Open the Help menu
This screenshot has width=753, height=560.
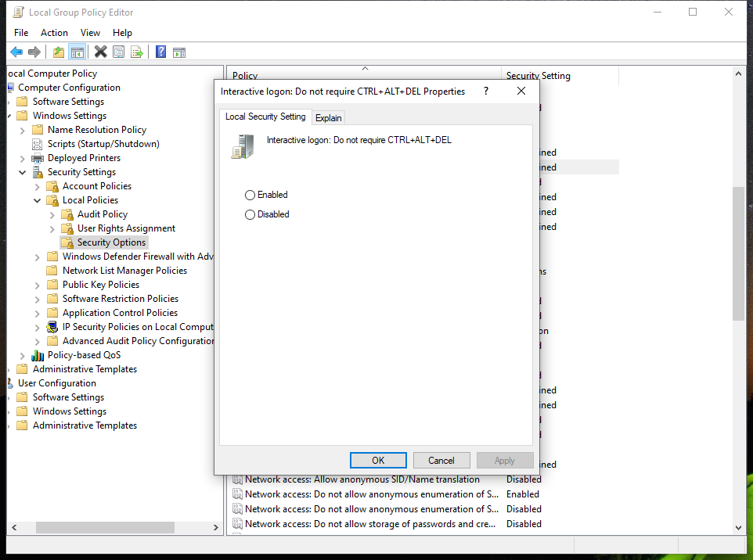(122, 33)
